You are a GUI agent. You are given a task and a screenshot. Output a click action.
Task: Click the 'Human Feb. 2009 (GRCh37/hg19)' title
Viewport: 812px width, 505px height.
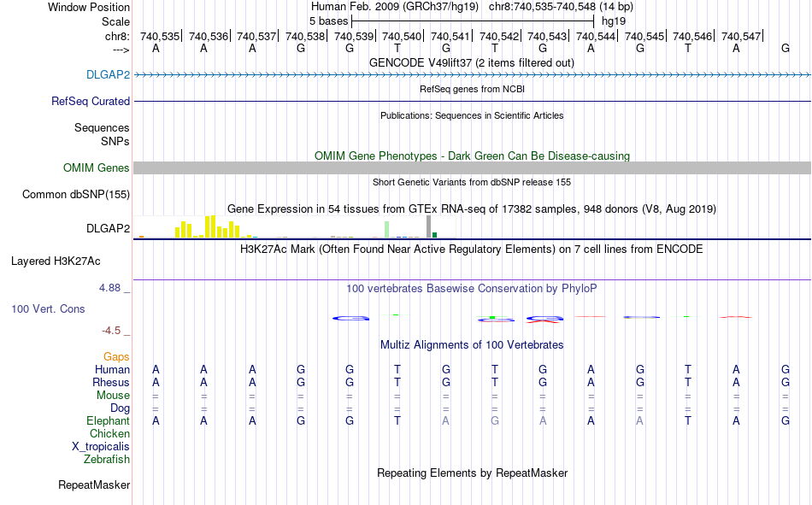[397, 7]
